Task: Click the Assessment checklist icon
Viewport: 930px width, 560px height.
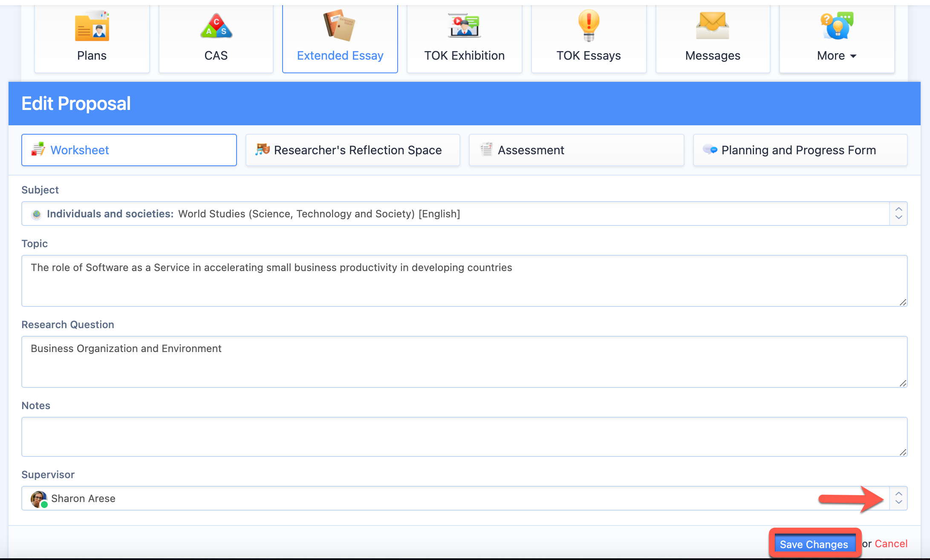Action: 486,149
